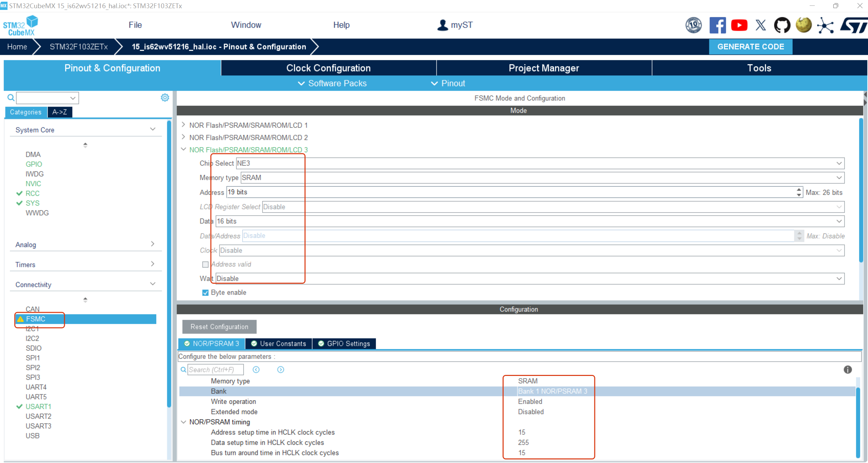Select RCC in System Core list
The height and width of the screenshot is (463, 868).
pyautogui.click(x=32, y=193)
